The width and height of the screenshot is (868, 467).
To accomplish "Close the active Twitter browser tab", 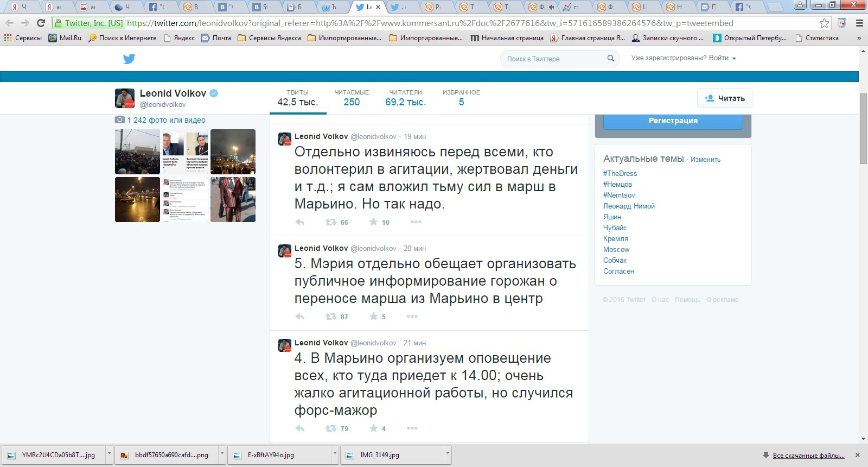I will tap(378, 7).
